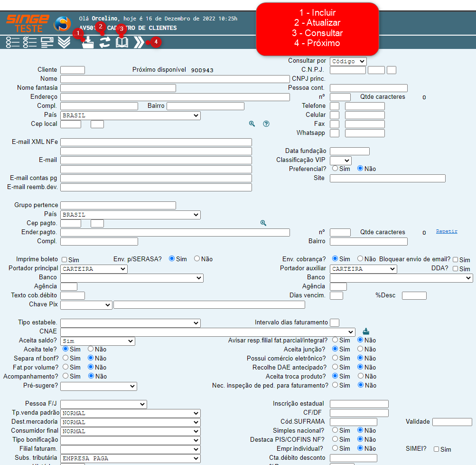Open the Consultar por dropdown

coord(348,61)
